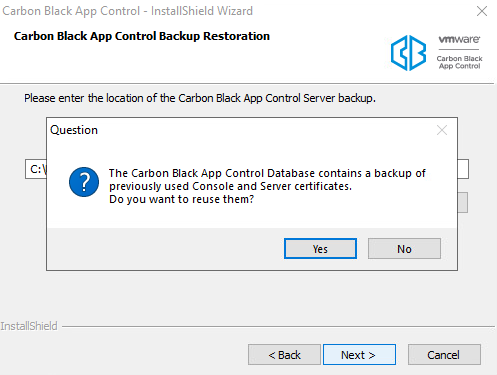Click the first line of the dialog message
497x375 pixels.
point(267,173)
